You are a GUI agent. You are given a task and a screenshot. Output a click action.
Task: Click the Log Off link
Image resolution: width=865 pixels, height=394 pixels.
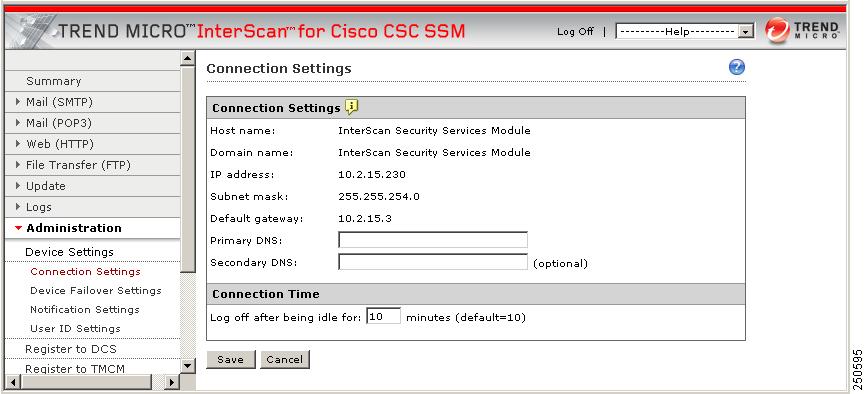click(575, 32)
